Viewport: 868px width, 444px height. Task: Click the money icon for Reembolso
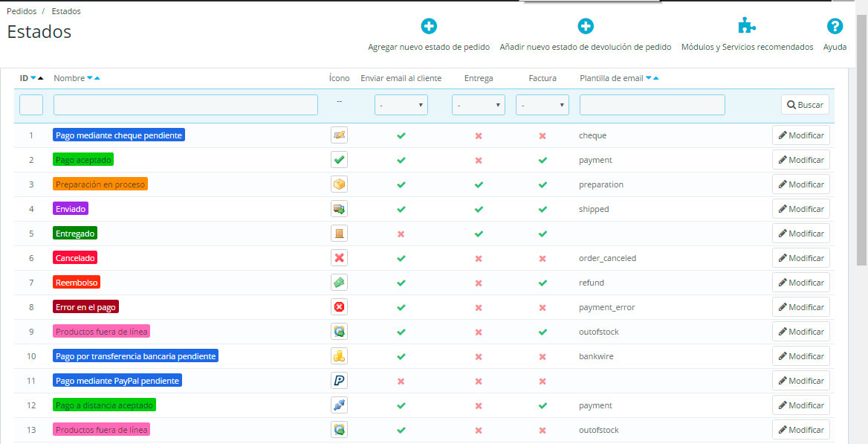(340, 283)
